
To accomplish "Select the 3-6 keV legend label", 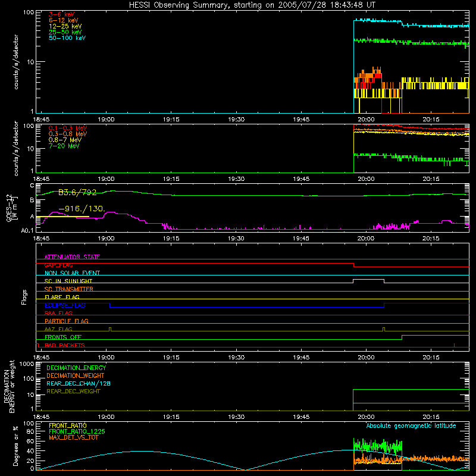I will tap(62, 14).
